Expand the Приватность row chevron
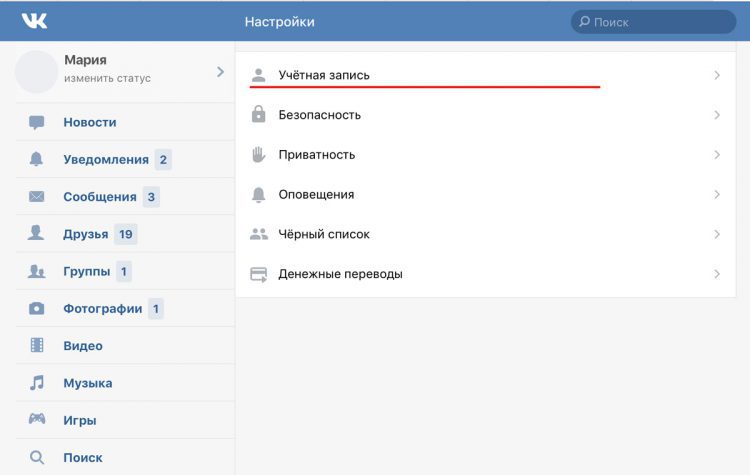This screenshot has width=750, height=475. [717, 155]
